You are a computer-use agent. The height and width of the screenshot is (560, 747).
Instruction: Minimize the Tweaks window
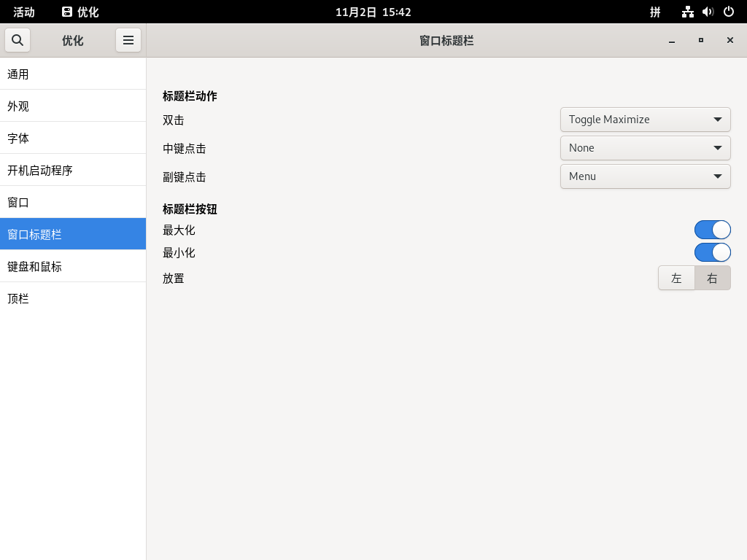click(672, 41)
